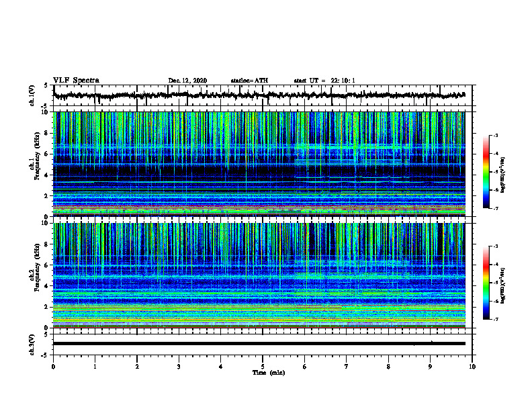The height and width of the screenshot is (411, 532).
Task: Click the "-7" label on ch.2 colorbar
Action: pyautogui.click(x=495, y=319)
